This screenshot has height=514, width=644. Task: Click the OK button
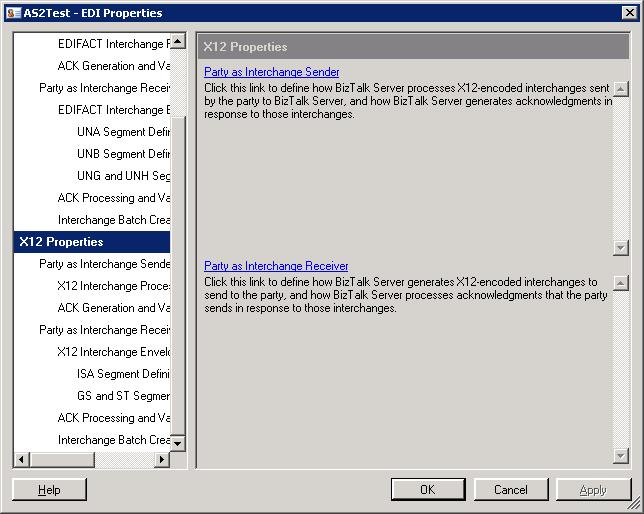[428, 489]
